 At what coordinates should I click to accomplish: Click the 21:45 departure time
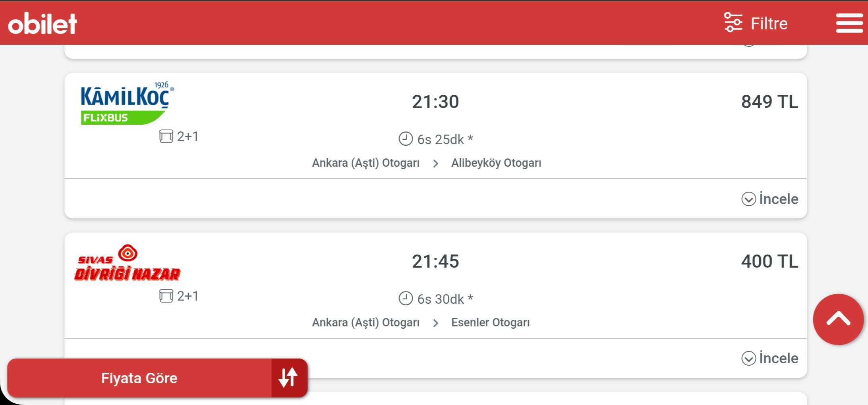435,261
